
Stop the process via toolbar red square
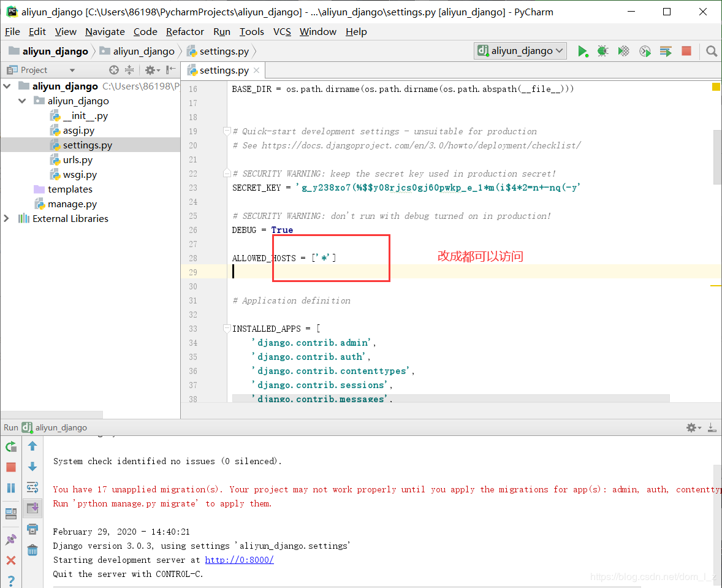coord(686,51)
